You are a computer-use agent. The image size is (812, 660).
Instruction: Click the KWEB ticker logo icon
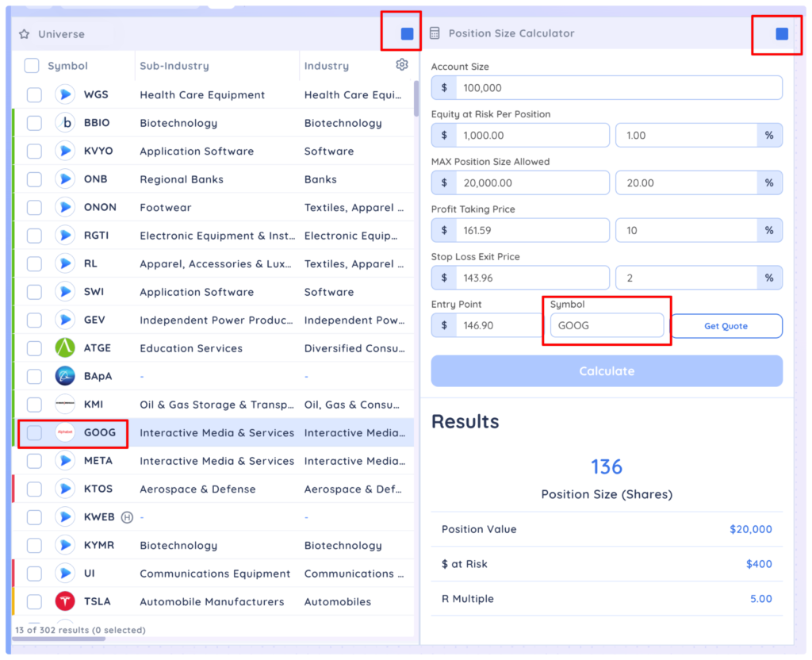coord(65,516)
